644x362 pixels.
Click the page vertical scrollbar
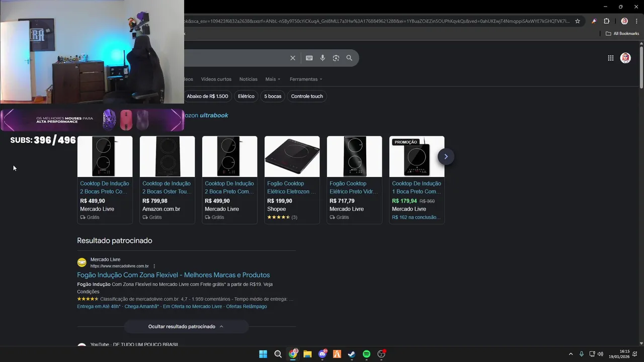(641, 68)
